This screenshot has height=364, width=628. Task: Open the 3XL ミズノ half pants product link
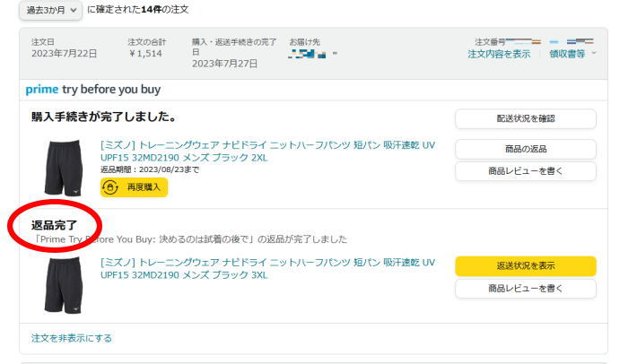[x=267, y=269]
